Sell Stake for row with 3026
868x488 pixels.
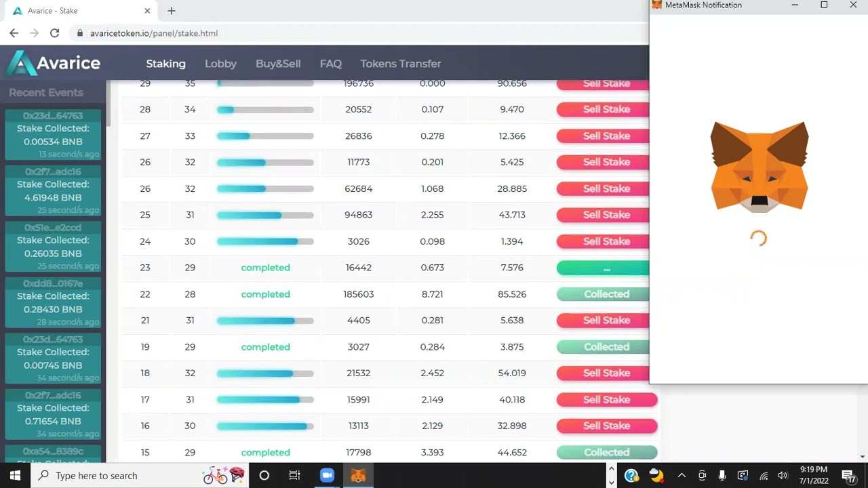[x=603, y=241]
